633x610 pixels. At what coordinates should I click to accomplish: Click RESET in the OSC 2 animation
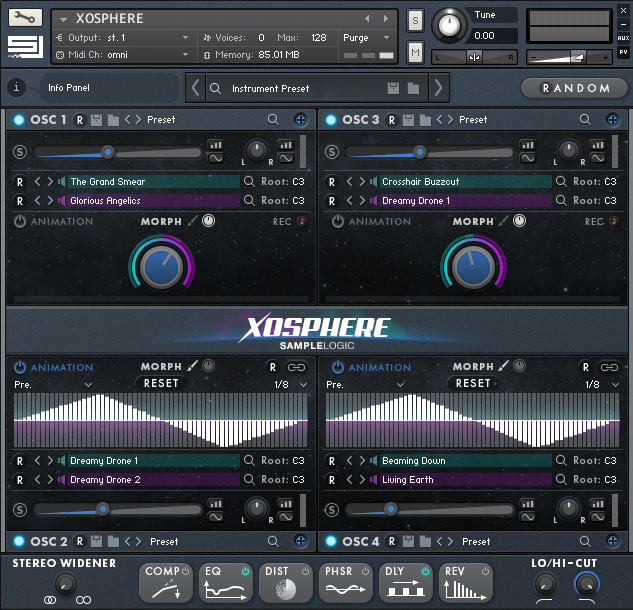point(161,383)
